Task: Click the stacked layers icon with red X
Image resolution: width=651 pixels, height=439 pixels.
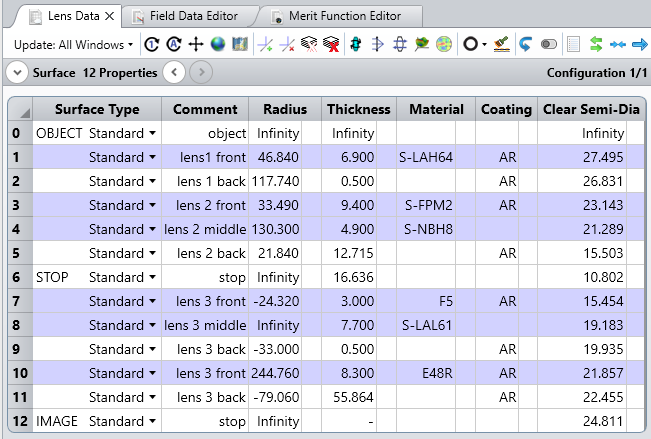Action: (331, 44)
